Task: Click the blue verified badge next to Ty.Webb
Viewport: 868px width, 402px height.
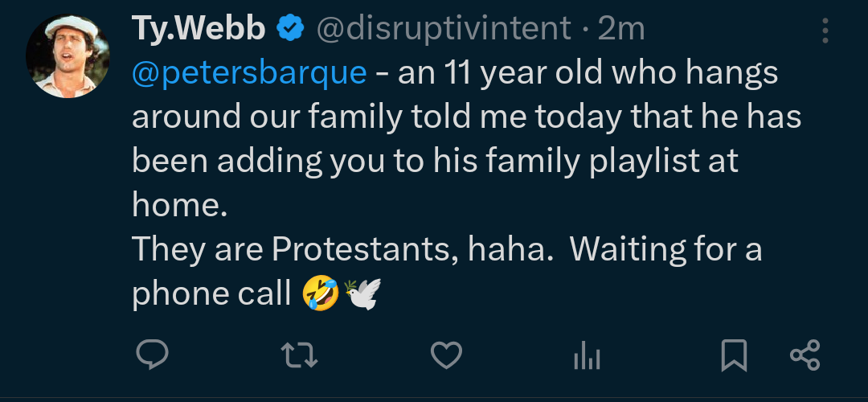Action: pyautogui.click(x=290, y=30)
